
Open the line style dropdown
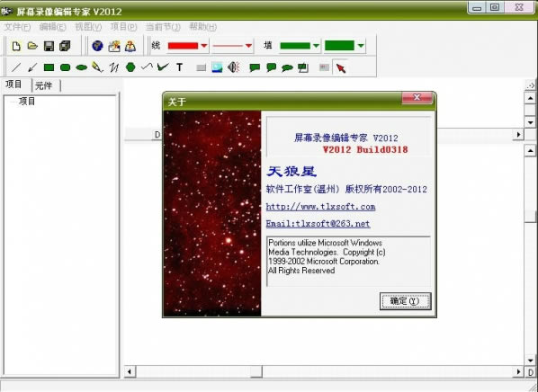(x=248, y=46)
